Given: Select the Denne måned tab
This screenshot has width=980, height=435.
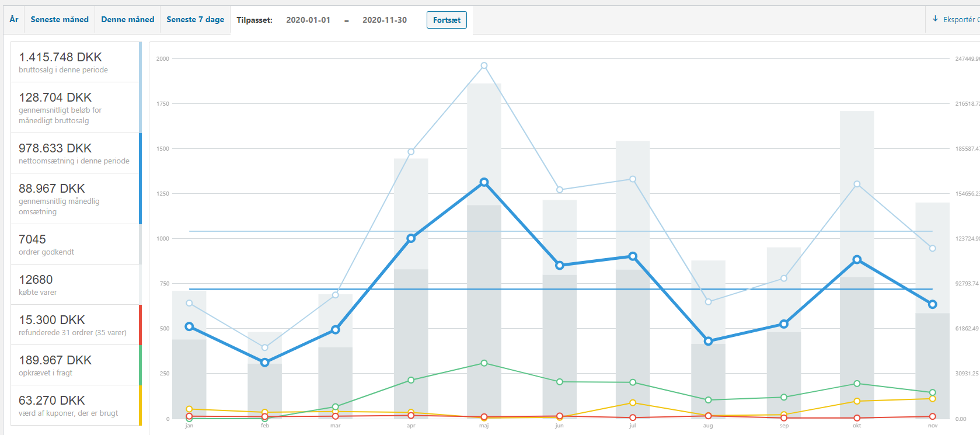Looking at the screenshot, I should point(128,20).
